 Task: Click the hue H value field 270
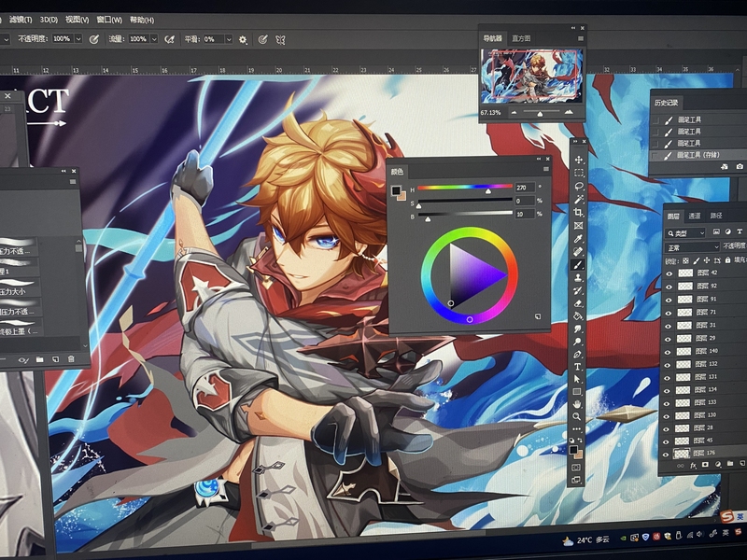(x=525, y=188)
